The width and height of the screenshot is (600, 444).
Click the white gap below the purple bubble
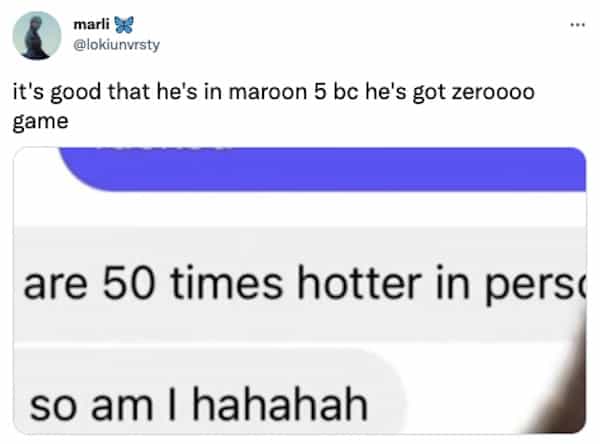click(x=300, y=209)
